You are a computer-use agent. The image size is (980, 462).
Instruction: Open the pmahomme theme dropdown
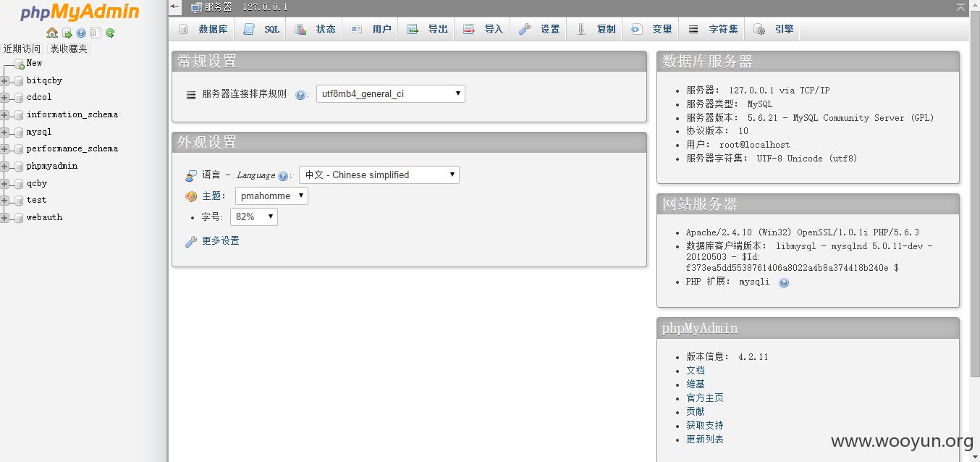click(271, 196)
